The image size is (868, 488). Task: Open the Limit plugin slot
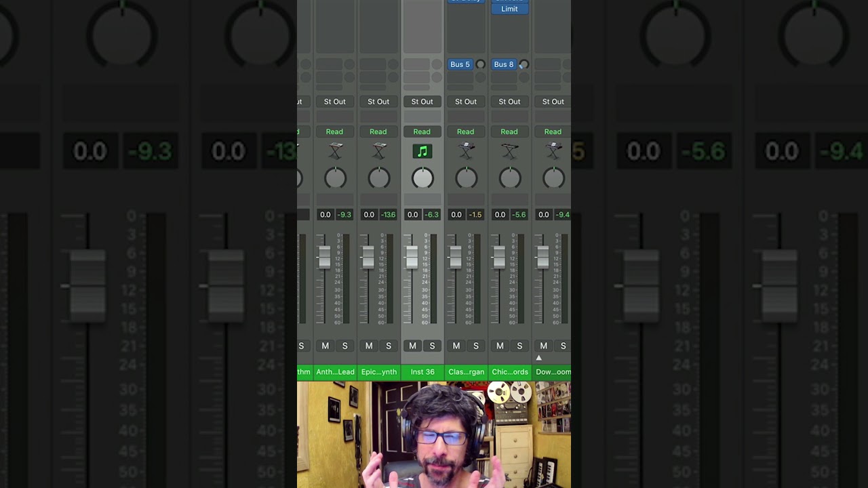[509, 9]
